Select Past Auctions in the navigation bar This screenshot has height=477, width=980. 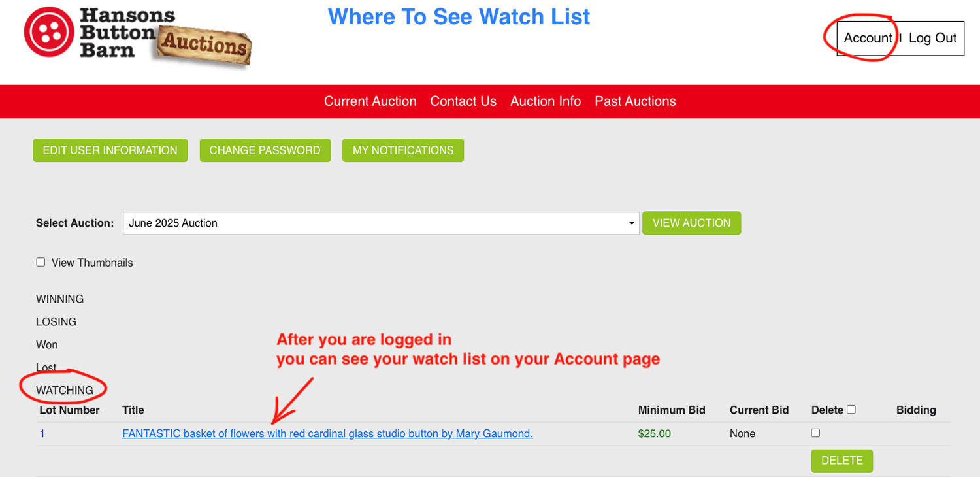point(635,101)
